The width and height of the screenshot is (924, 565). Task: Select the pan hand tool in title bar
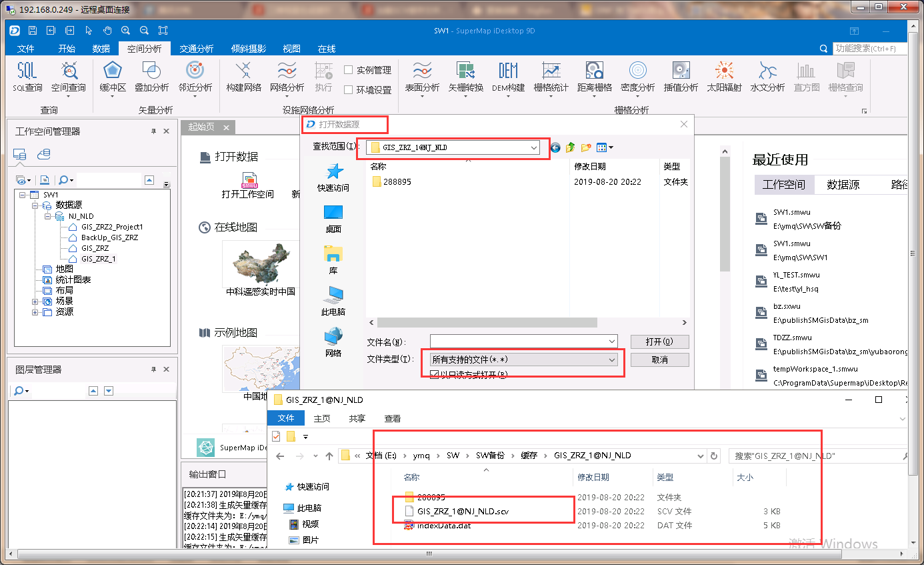tap(107, 31)
